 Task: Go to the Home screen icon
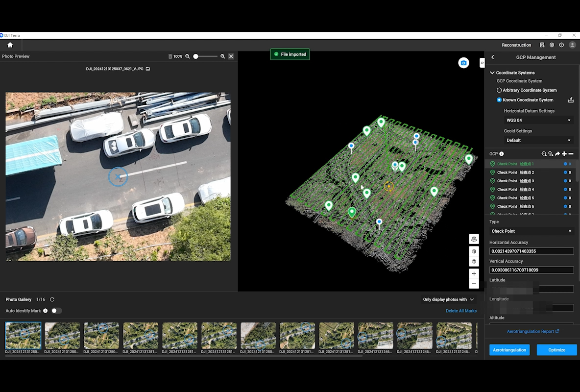pyautogui.click(x=10, y=45)
